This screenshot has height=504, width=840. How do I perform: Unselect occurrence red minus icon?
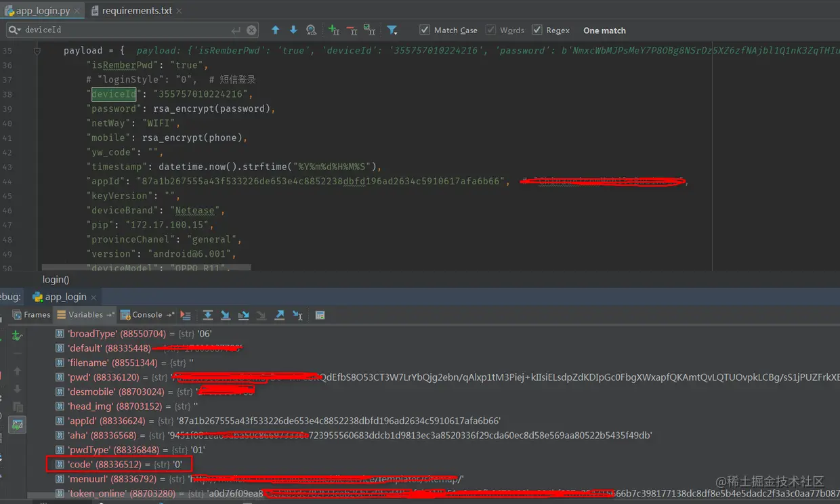coord(352,30)
